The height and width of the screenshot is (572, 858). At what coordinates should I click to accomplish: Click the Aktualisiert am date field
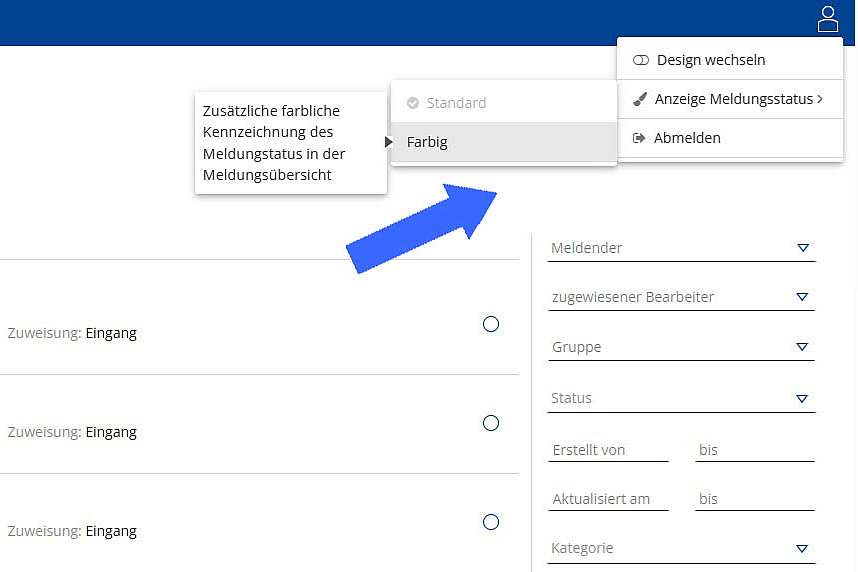point(608,499)
